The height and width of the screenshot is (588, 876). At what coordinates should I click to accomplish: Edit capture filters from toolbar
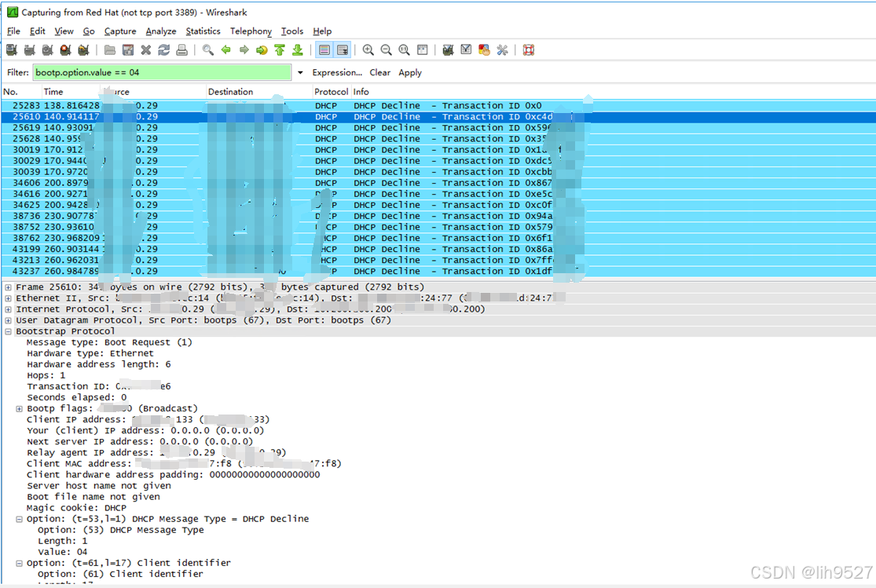(448, 50)
